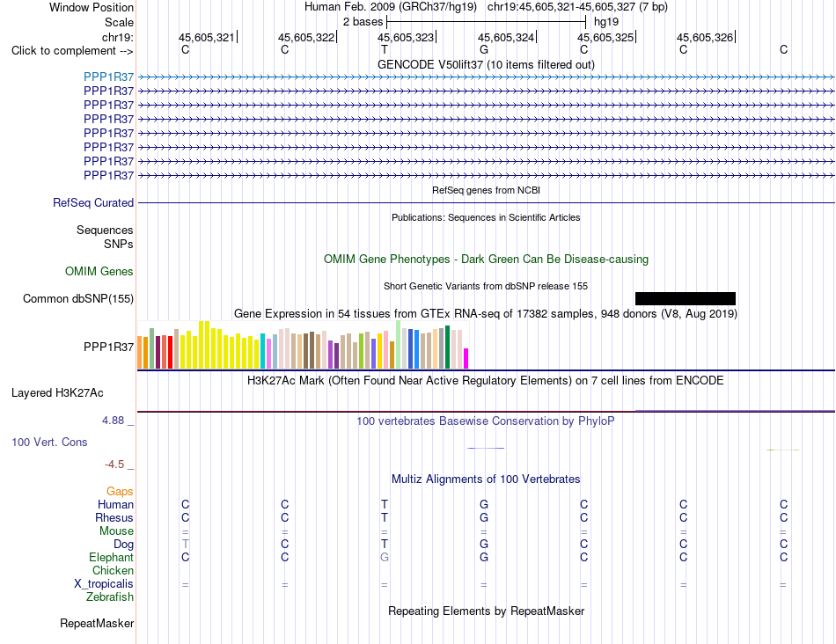
Task: Click '100 vertebrates Basewise Conservation by PhyloP' title
Action: tap(486, 421)
